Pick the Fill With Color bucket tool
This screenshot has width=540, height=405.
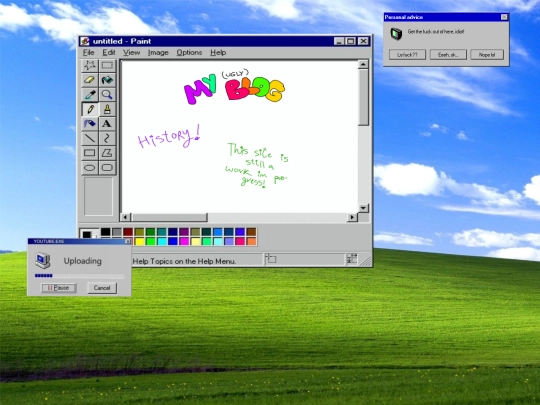click(x=107, y=80)
